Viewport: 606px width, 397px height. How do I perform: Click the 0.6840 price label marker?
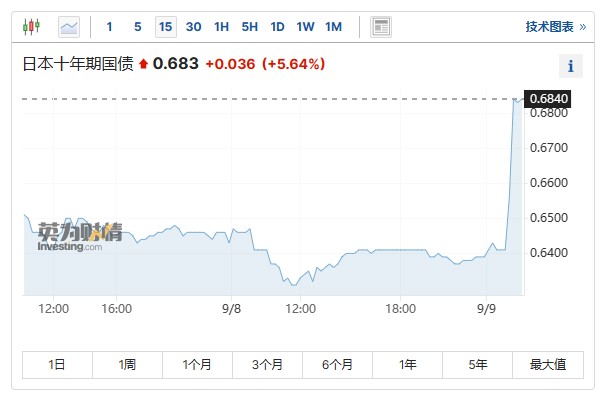click(547, 99)
